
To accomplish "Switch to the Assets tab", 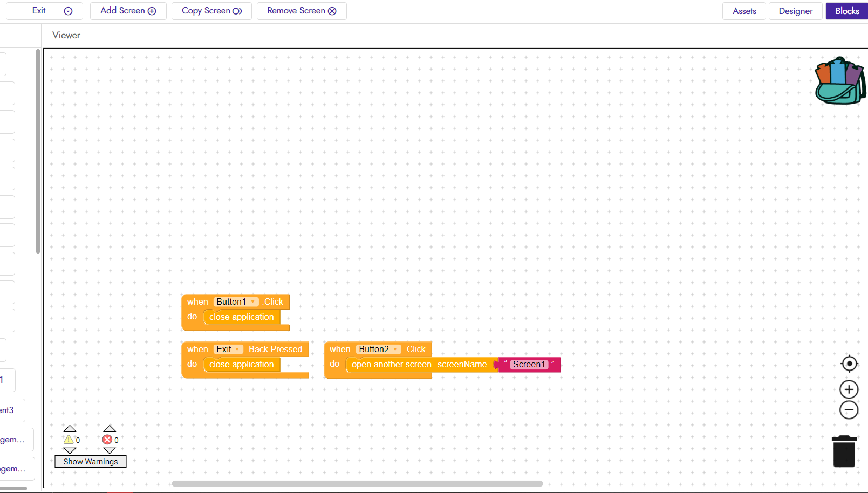I will (x=744, y=11).
